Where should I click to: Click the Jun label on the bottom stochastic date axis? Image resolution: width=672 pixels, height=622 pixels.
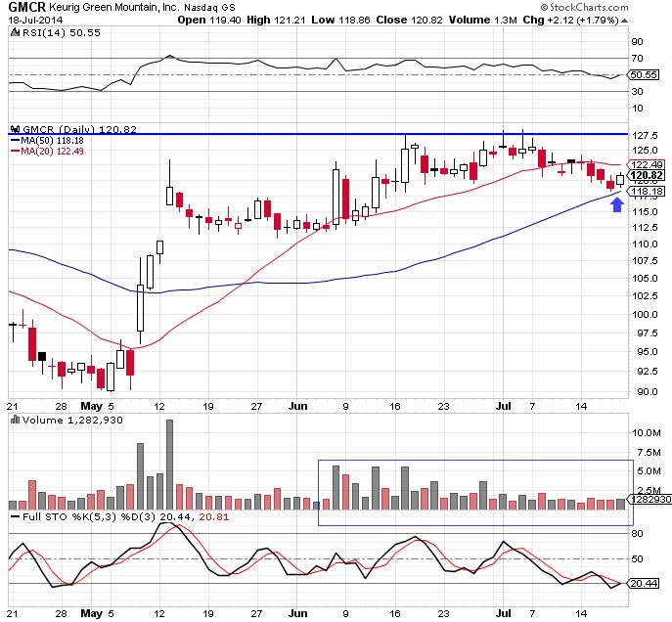point(297,613)
